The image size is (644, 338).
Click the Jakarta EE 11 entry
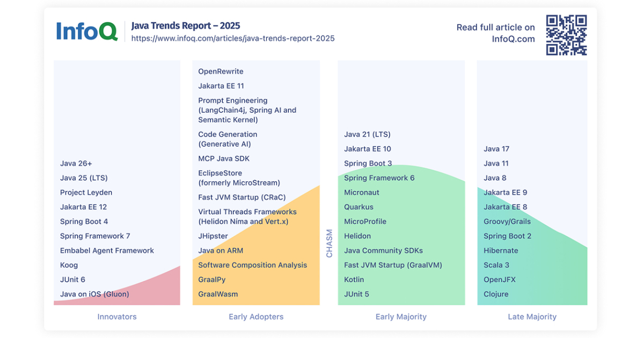pyautogui.click(x=221, y=85)
